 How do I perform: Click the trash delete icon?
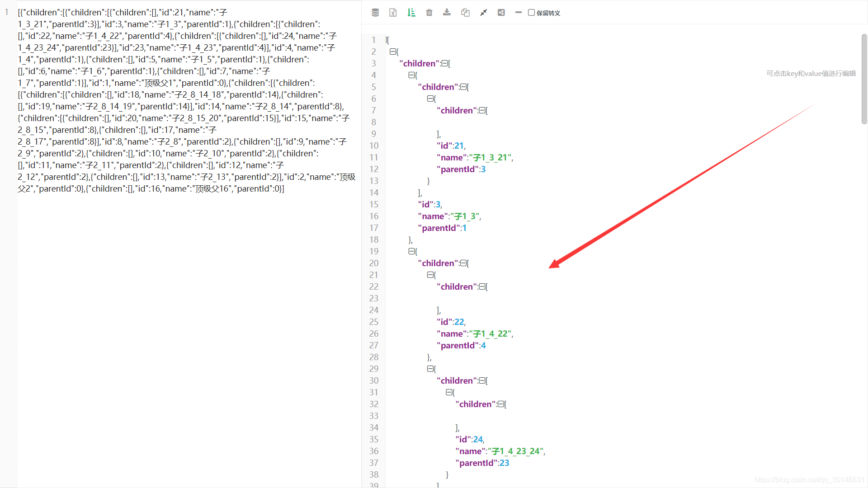point(429,13)
